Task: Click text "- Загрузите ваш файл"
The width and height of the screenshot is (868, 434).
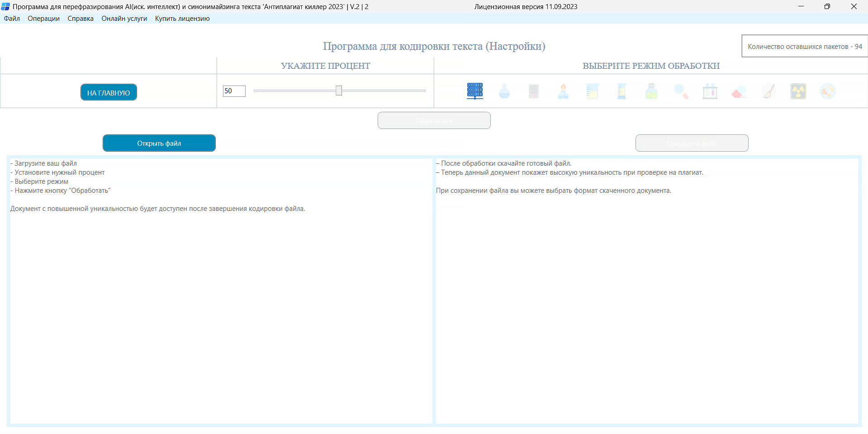Action: (43, 163)
